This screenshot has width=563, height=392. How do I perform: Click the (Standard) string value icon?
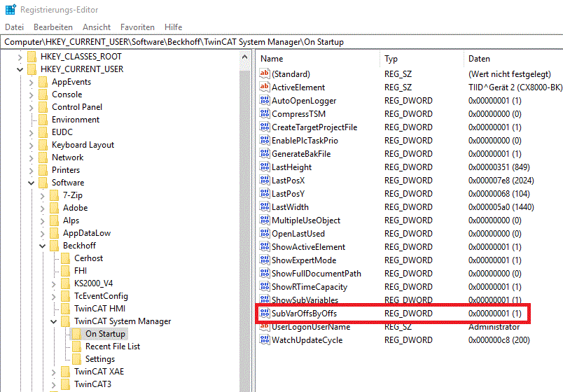point(265,73)
